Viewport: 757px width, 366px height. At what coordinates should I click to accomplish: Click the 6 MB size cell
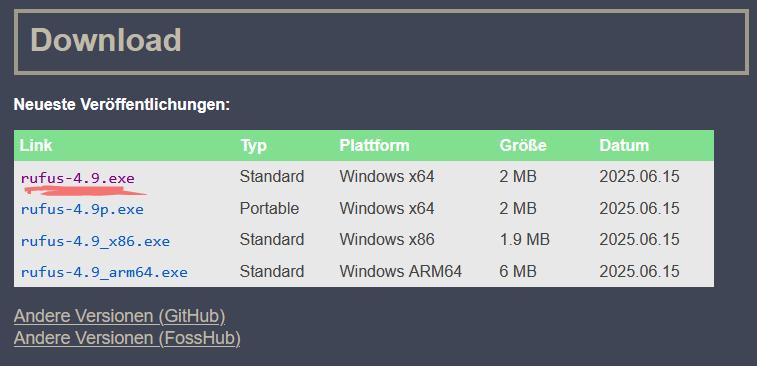tap(518, 271)
